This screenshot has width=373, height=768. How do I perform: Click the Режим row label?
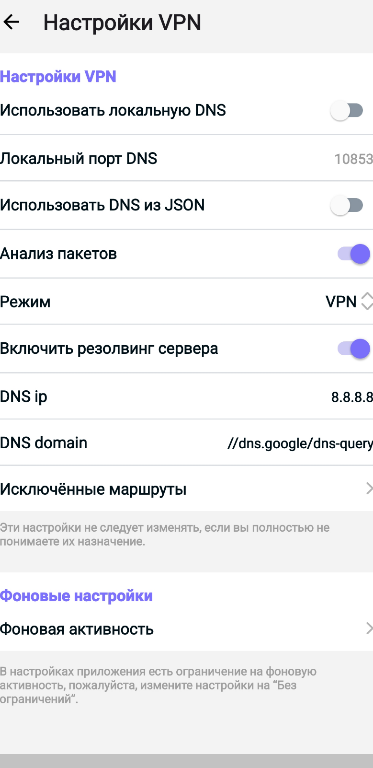[x=25, y=302]
